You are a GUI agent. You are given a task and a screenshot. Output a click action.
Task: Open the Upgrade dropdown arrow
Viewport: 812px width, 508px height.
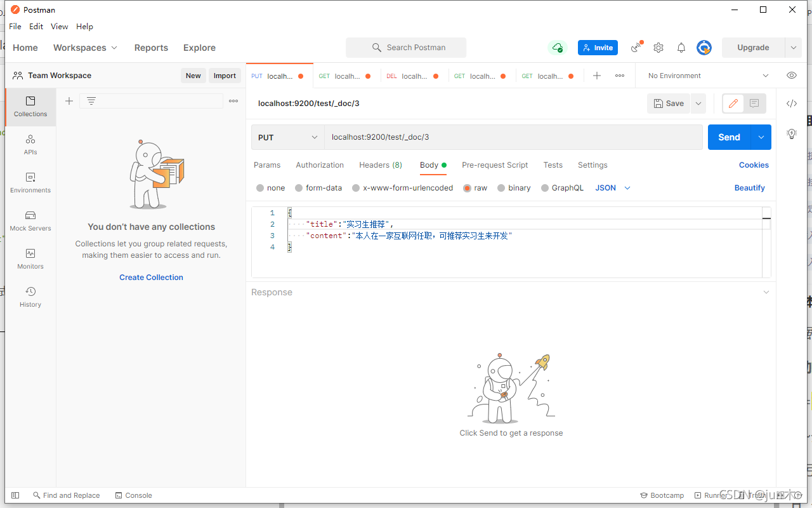click(793, 48)
